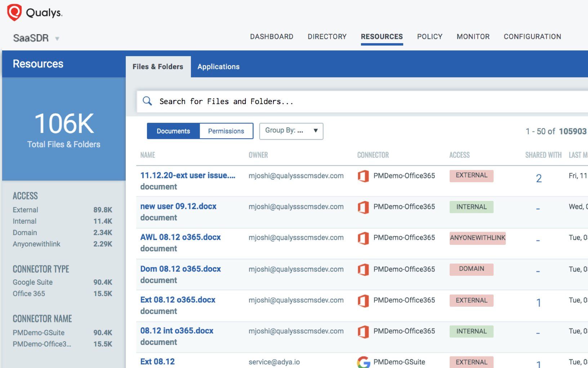Click the Office 365 icon on "AWL 08.12 o365.docx" row

[x=364, y=238]
